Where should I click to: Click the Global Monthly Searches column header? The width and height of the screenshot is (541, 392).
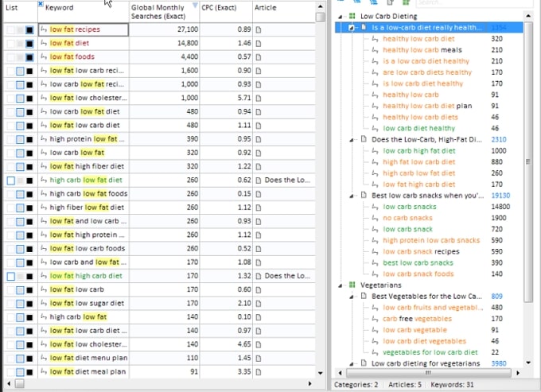coord(164,12)
